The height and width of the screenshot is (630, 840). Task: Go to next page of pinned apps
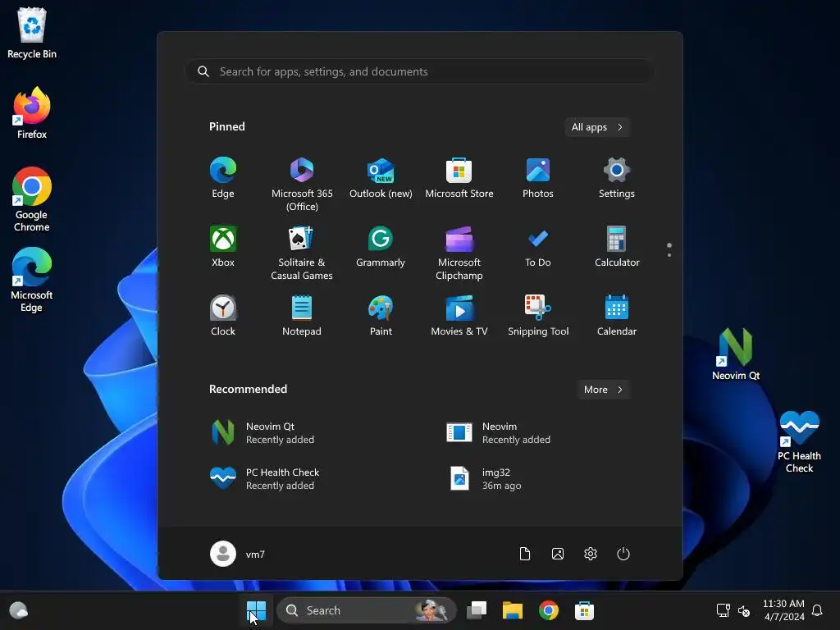669,255
